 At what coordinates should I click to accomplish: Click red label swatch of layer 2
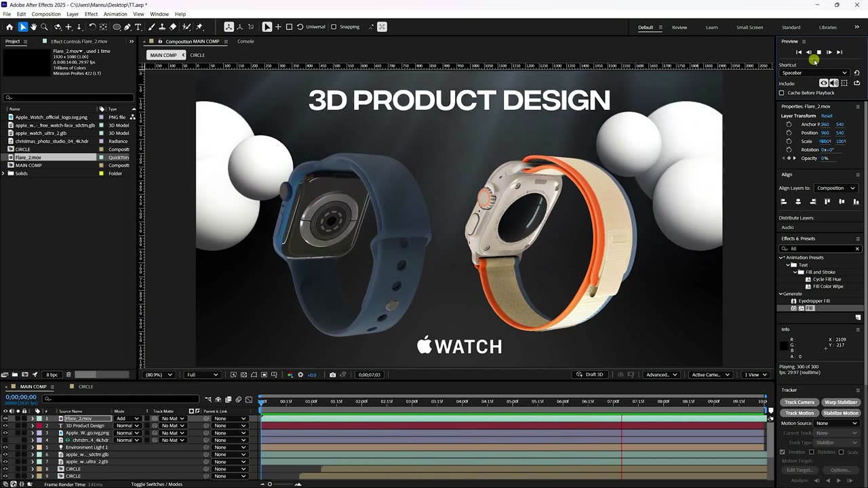click(39, 426)
